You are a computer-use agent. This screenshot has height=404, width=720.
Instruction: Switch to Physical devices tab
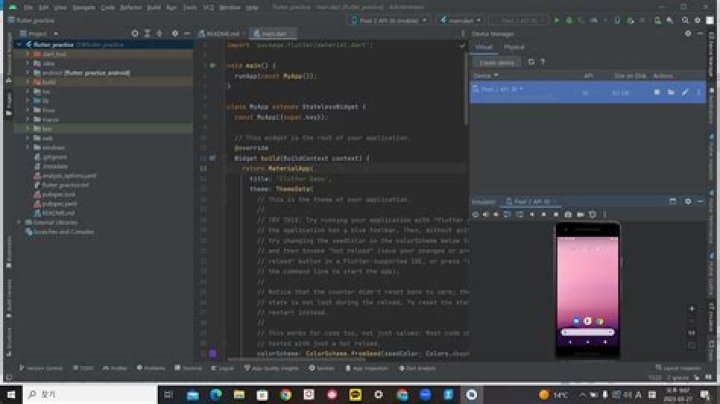click(x=514, y=47)
